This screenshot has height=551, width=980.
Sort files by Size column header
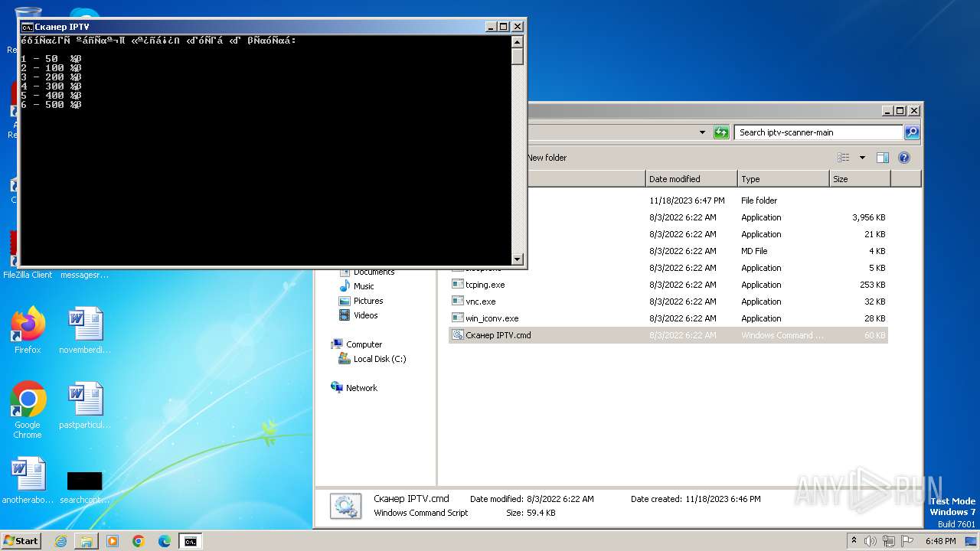860,179
